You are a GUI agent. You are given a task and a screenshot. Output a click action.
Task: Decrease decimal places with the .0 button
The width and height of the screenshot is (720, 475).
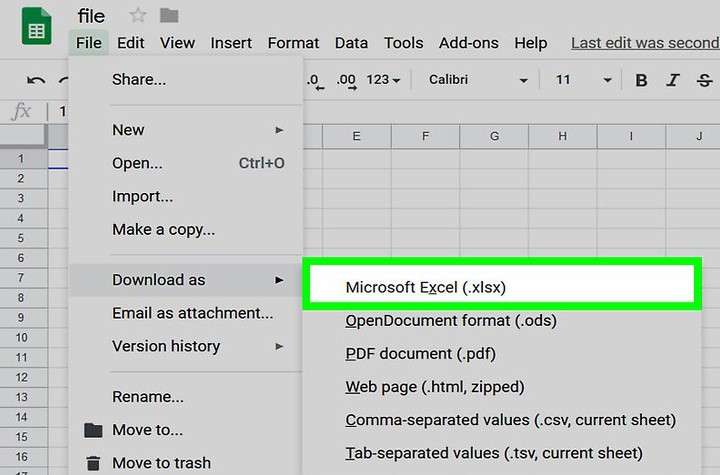click(315, 81)
